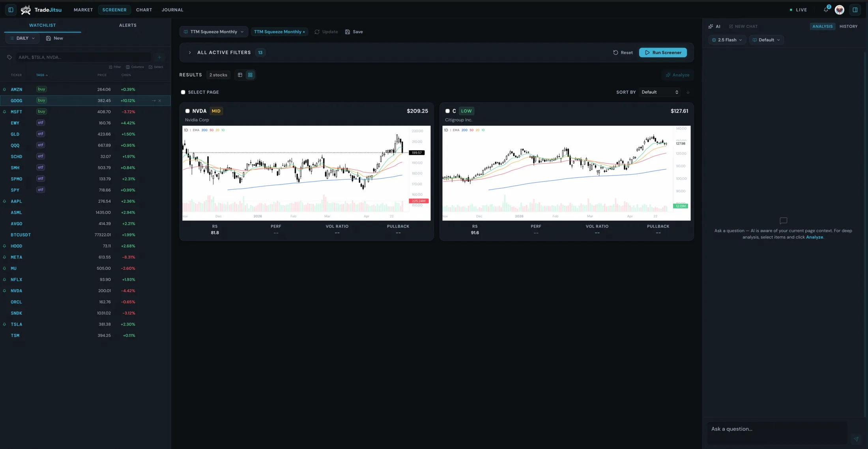The image size is (868, 449).
Task: Start a New Chat
Action: coord(743,26)
